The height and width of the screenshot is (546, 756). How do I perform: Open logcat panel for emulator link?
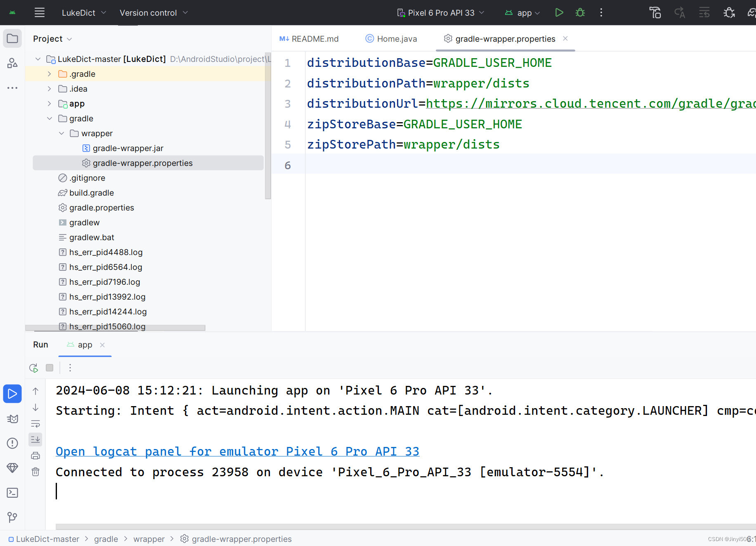click(x=237, y=451)
